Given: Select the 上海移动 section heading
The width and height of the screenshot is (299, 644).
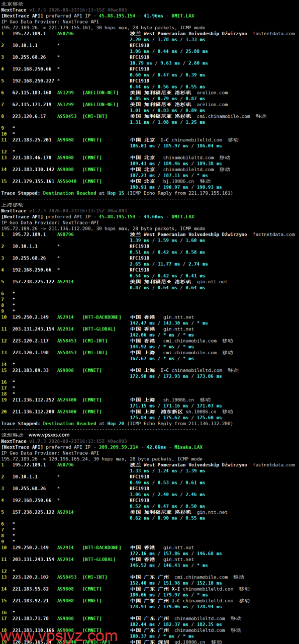Looking at the screenshot, I should (x=12, y=205).
